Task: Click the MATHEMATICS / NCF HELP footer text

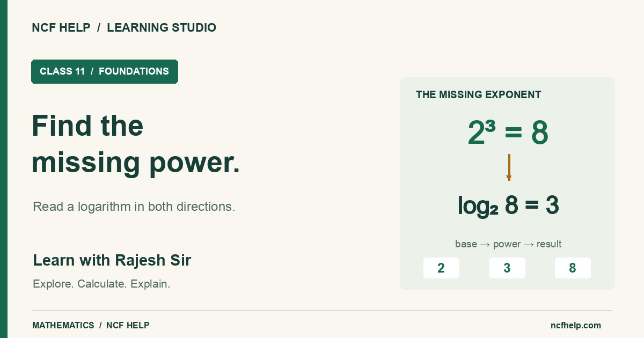Action: point(91,325)
